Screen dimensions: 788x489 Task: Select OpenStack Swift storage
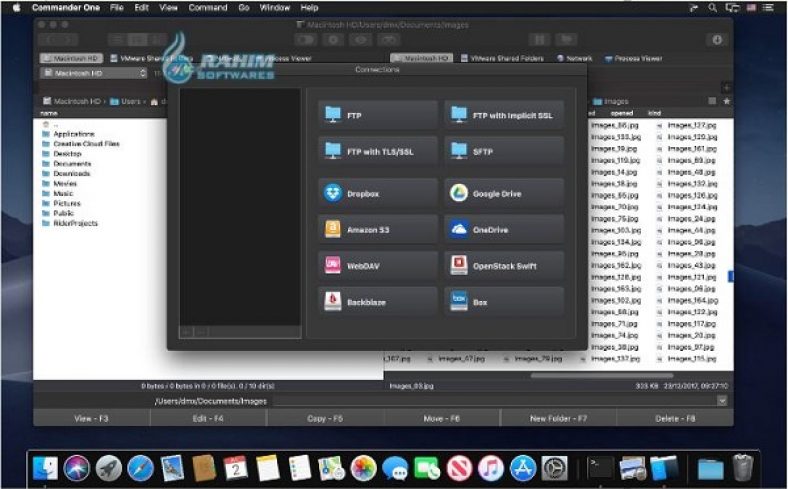[x=504, y=266]
